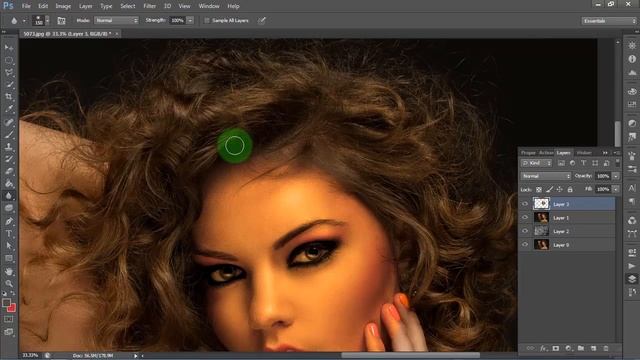
Task: Select the Move tool
Action: point(9,48)
